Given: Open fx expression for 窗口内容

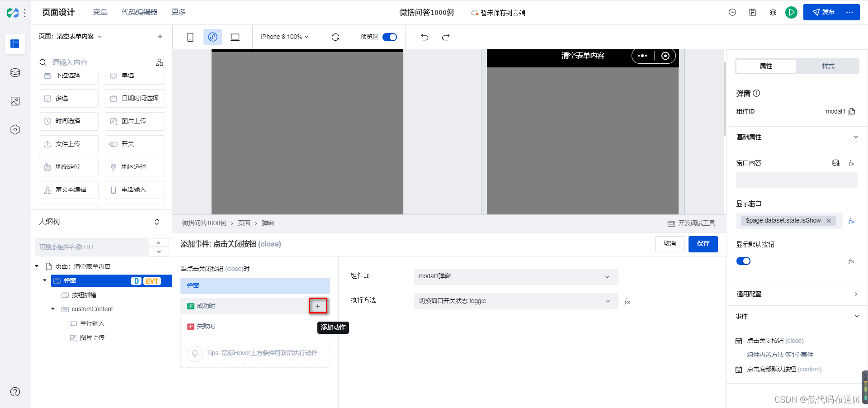Looking at the screenshot, I should (851, 163).
